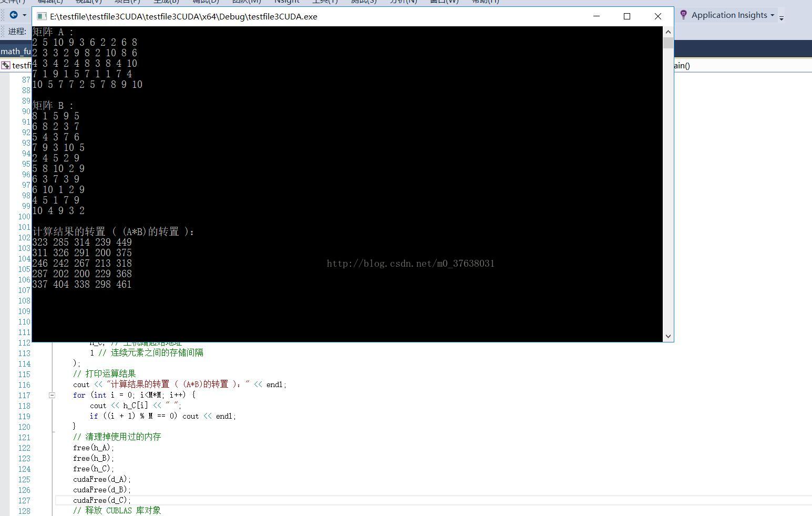Viewport: 812px width, 516px height.
Task: Click the comment 连续元素之间的存储间隔
Action: click(x=150, y=353)
